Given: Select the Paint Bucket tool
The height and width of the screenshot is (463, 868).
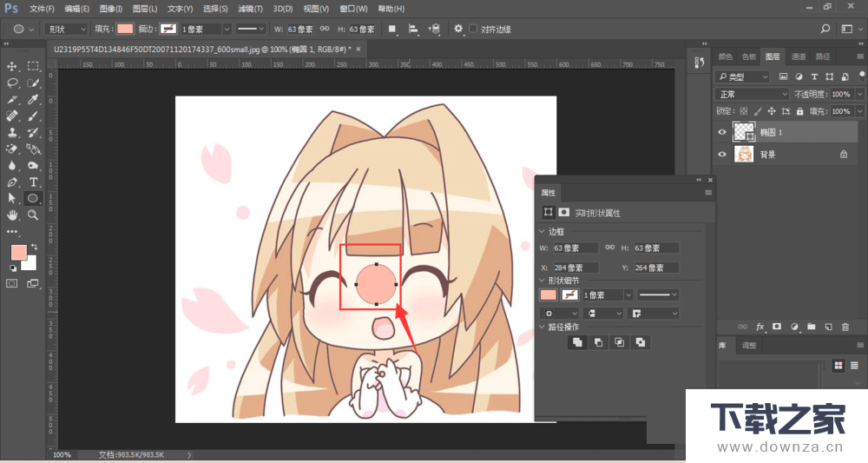Looking at the screenshot, I should point(33,149).
